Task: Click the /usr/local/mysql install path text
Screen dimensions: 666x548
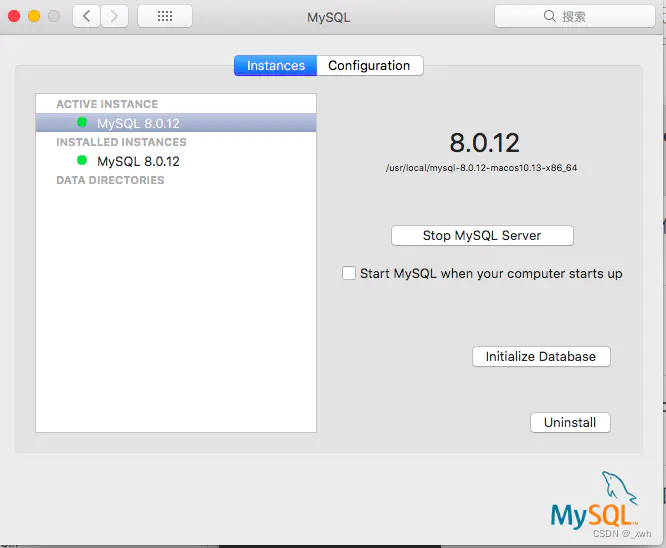Action: 481,168
